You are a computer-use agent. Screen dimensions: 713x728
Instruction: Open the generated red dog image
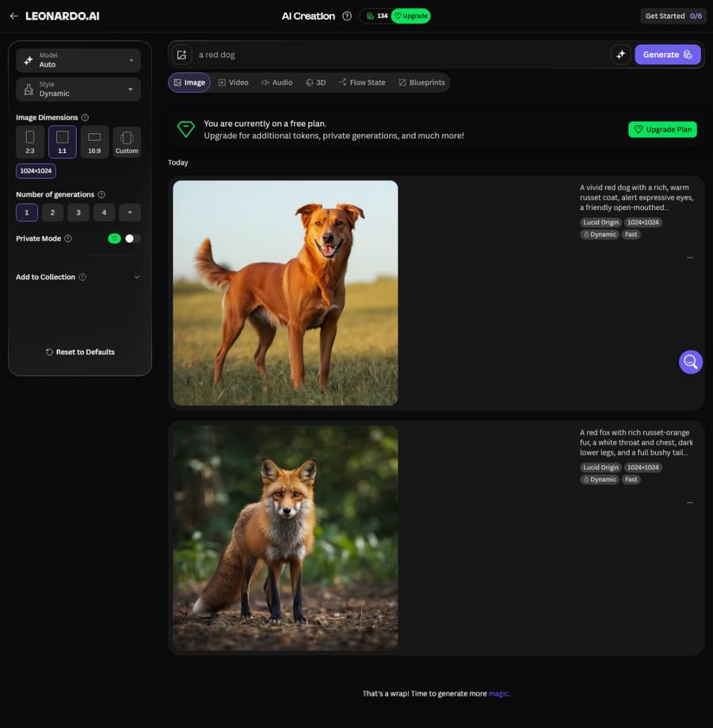(285, 293)
